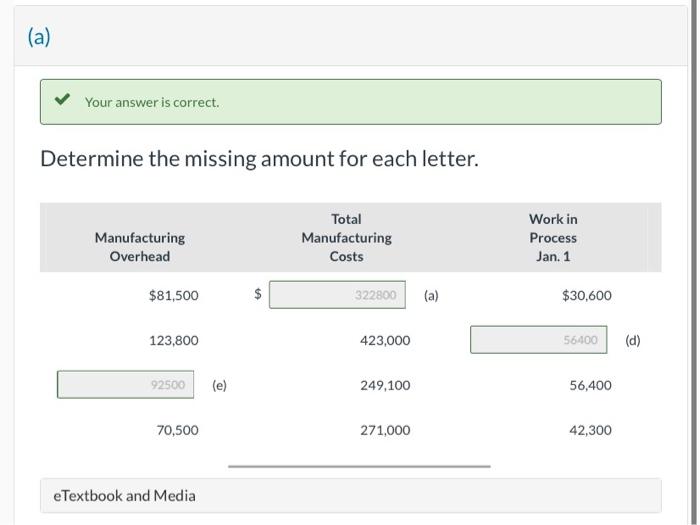
Task: Click the 249,100 total cost value
Action: (x=385, y=386)
